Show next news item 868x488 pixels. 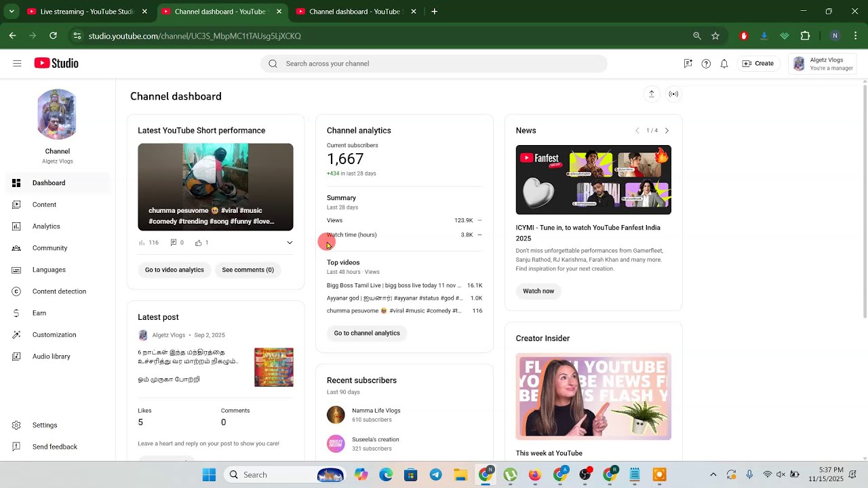(x=667, y=131)
